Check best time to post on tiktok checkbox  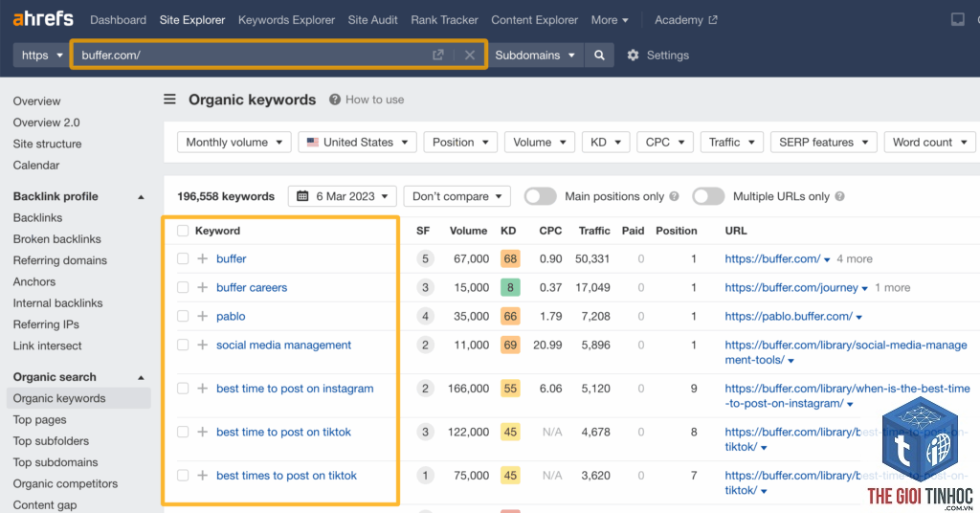click(x=183, y=432)
